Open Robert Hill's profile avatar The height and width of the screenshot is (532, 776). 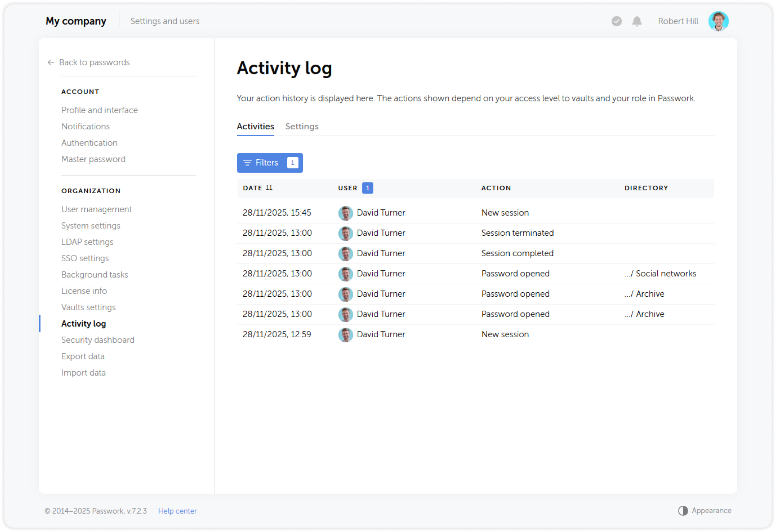(x=719, y=21)
